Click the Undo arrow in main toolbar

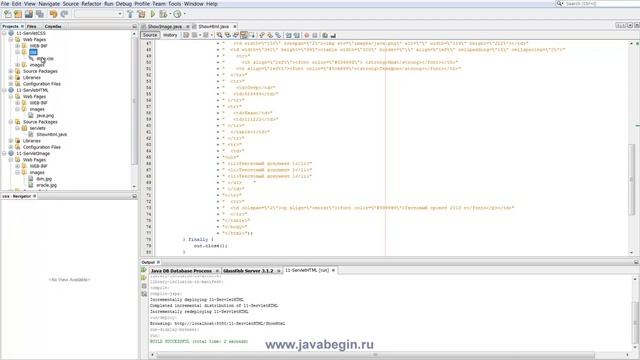tap(53, 14)
